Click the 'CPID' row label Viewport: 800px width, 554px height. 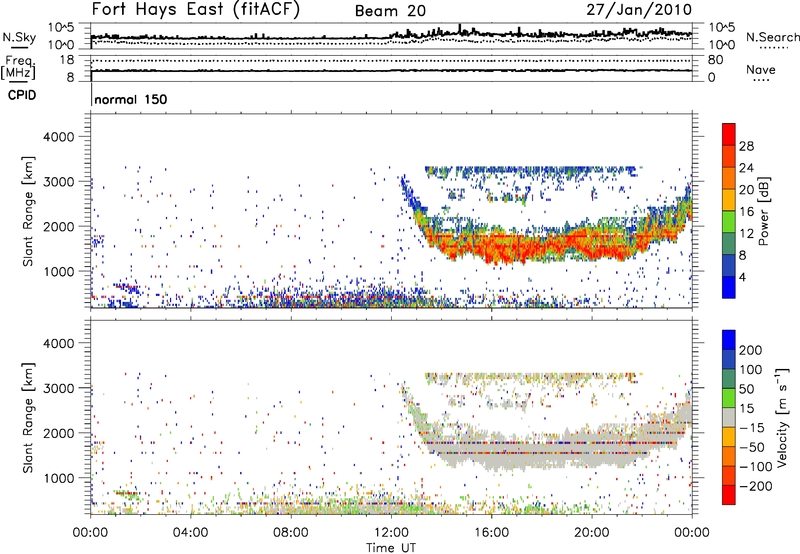pos(22,95)
